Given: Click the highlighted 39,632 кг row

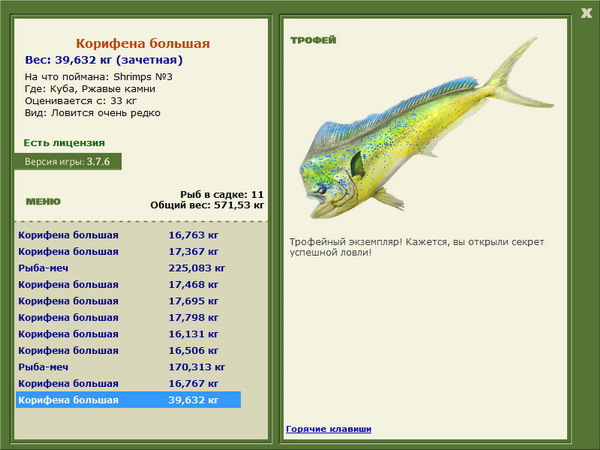Looking at the screenshot, I should tap(128, 400).
